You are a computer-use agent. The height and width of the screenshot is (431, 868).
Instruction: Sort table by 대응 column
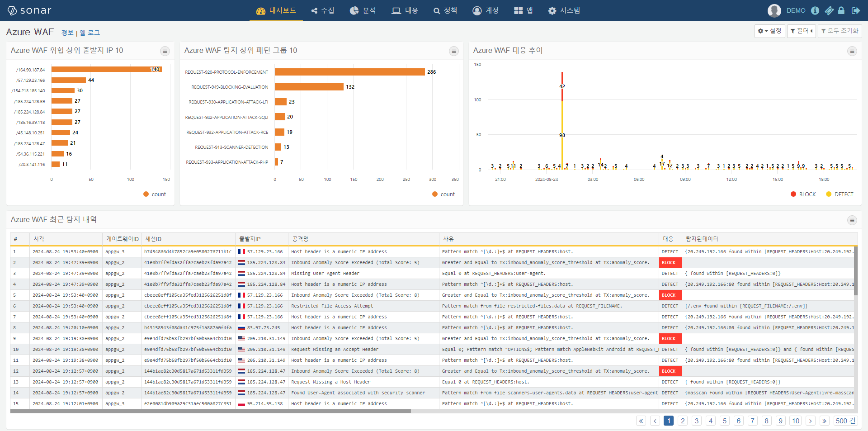coord(670,239)
